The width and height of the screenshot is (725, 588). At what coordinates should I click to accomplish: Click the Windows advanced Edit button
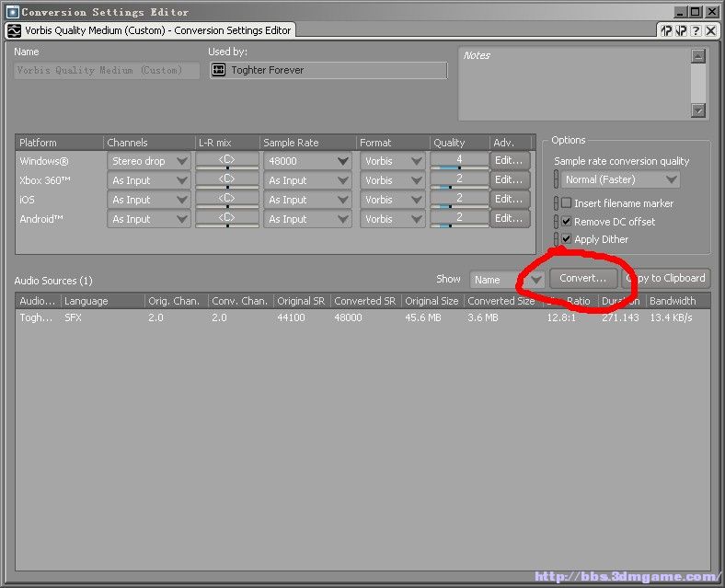pyautogui.click(x=510, y=160)
